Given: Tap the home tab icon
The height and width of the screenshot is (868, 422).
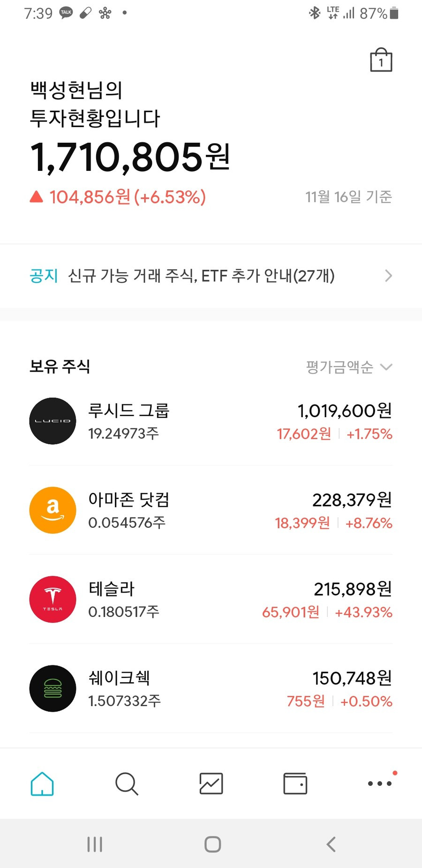Looking at the screenshot, I should pos(42,784).
